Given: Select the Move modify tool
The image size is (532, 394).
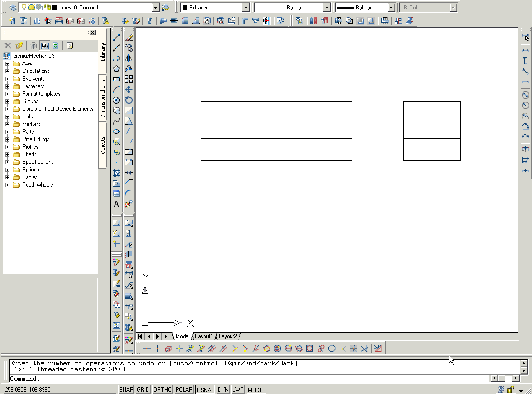Looking at the screenshot, I should click(129, 90).
